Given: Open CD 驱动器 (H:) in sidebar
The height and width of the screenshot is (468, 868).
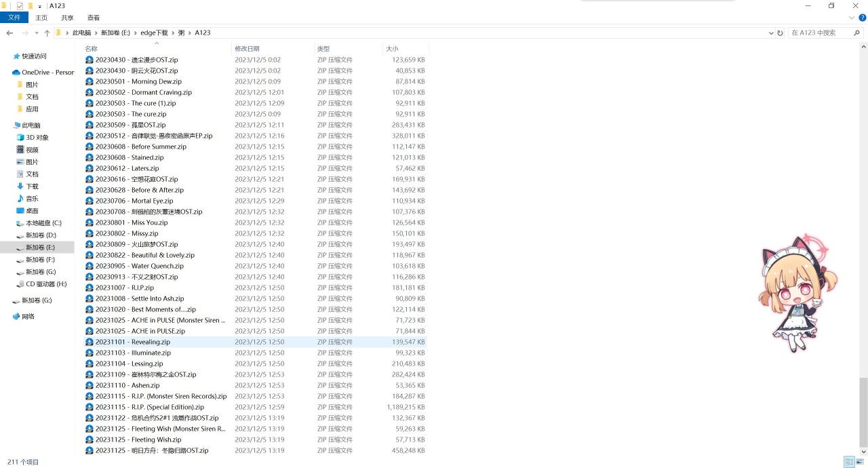Looking at the screenshot, I should (46, 284).
